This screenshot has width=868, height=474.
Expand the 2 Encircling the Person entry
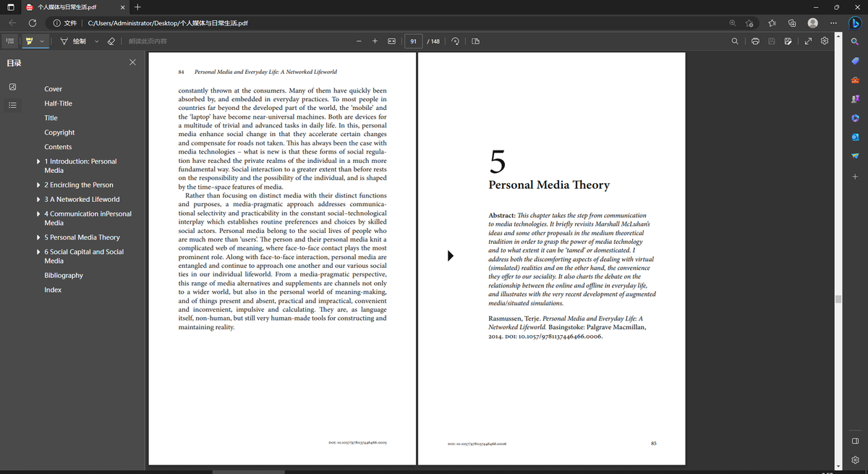click(x=38, y=185)
